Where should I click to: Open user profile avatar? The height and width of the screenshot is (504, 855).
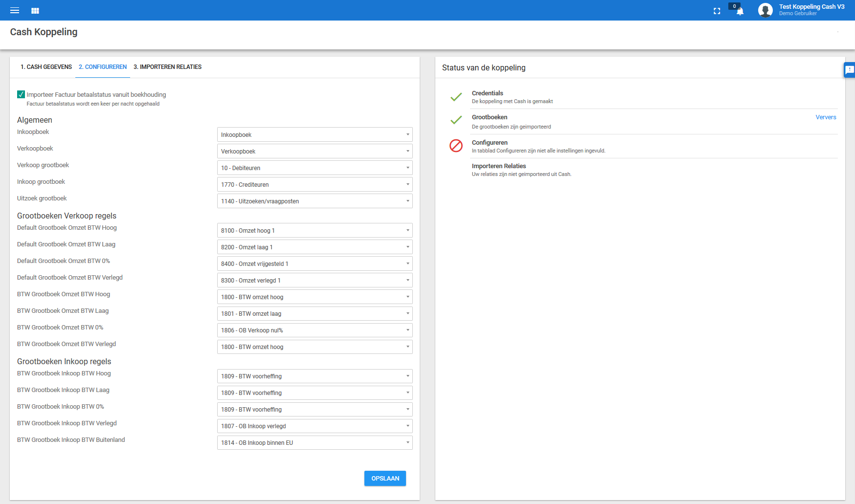(x=765, y=10)
